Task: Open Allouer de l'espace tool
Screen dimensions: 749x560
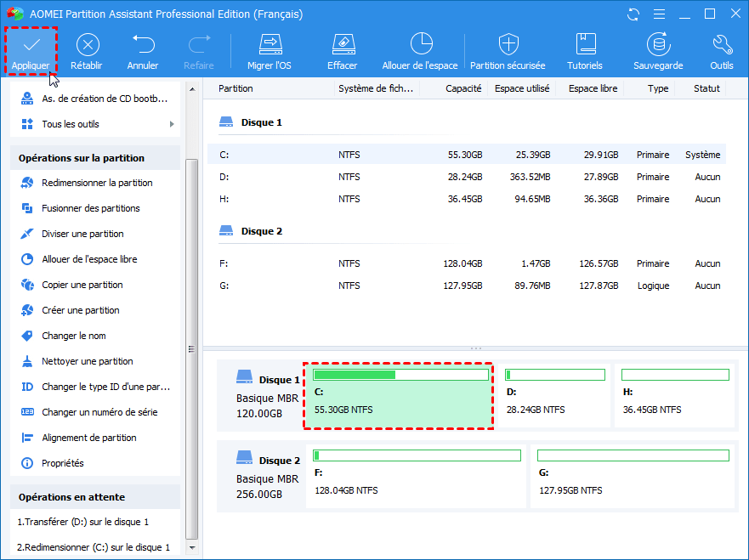Action: pos(420,44)
